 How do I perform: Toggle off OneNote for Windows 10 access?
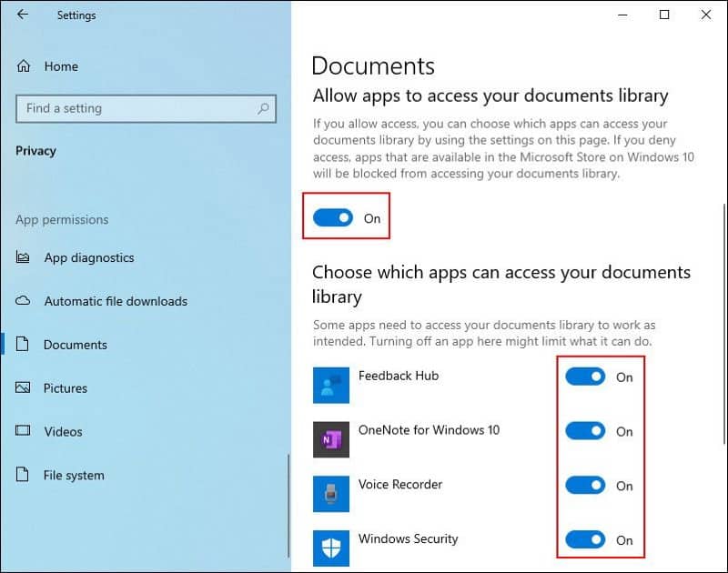[x=586, y=431]
